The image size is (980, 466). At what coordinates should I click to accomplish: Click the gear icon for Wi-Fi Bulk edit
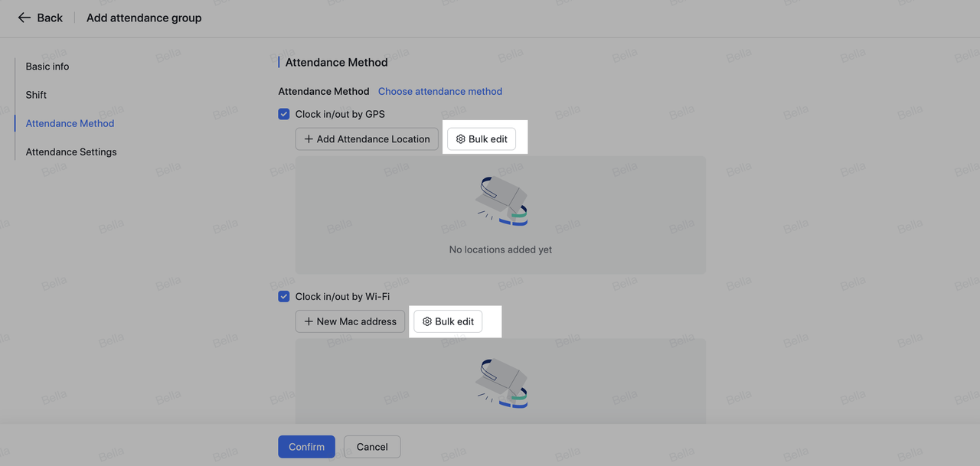pos(427,321)
